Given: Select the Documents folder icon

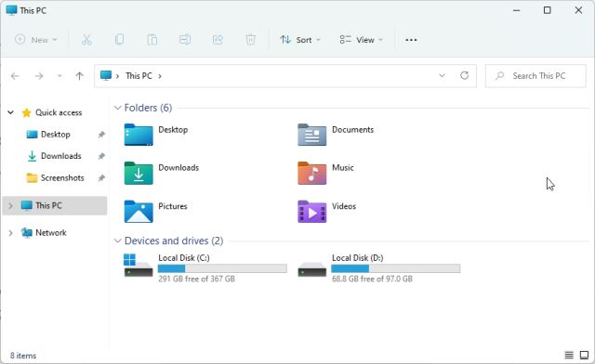Looking at the screenshot, I should point(312,135).
